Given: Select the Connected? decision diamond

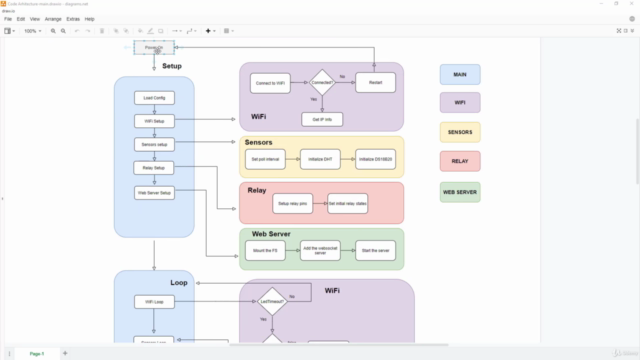Looking at the screenshot, I should click(322, 82).
